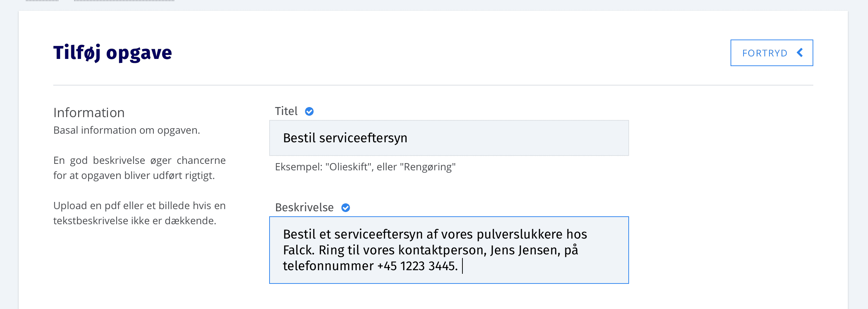868x309 pixels.
Task: Click the "Tilføj opgave" page heading
Action: pos(112,53)
